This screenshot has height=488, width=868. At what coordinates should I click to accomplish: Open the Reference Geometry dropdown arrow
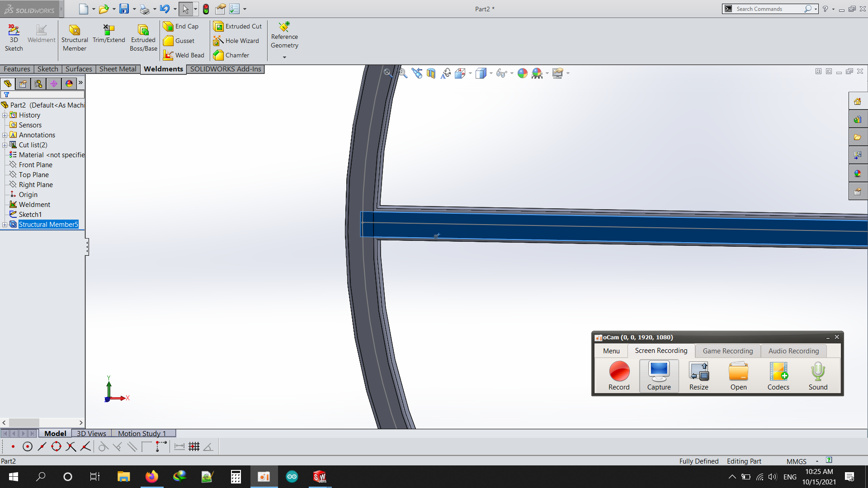284,57
